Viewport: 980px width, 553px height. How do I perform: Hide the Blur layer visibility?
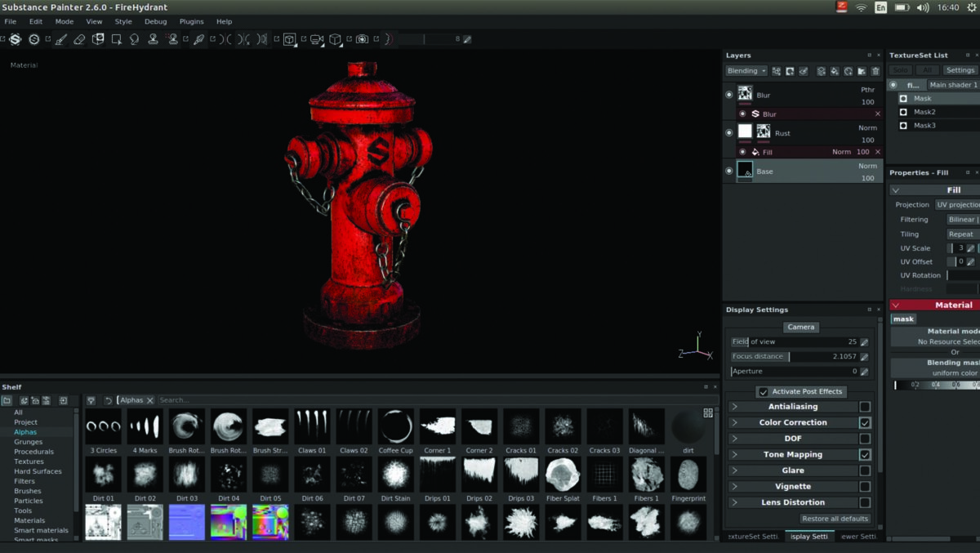[x=729, y=94]
